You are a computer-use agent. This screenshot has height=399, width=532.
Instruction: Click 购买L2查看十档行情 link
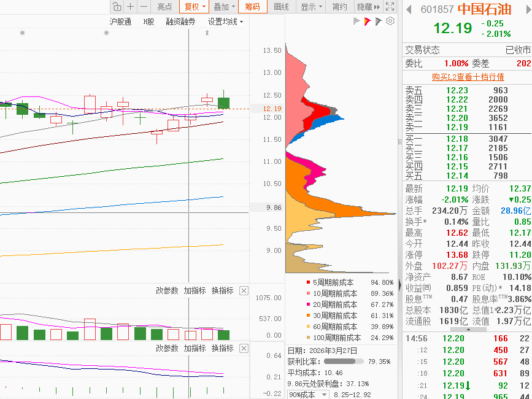(468, 77)
